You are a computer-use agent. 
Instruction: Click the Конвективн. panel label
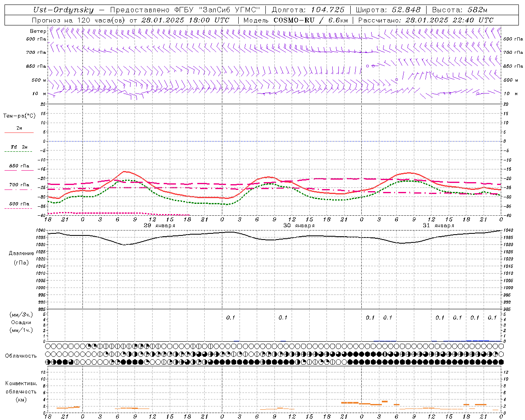(x=21, y=383)
